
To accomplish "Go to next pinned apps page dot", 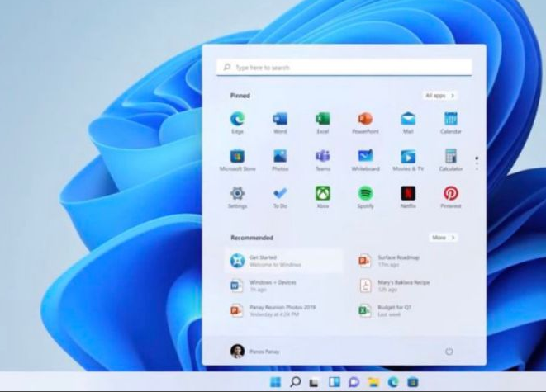I will [x=477, y=163].
